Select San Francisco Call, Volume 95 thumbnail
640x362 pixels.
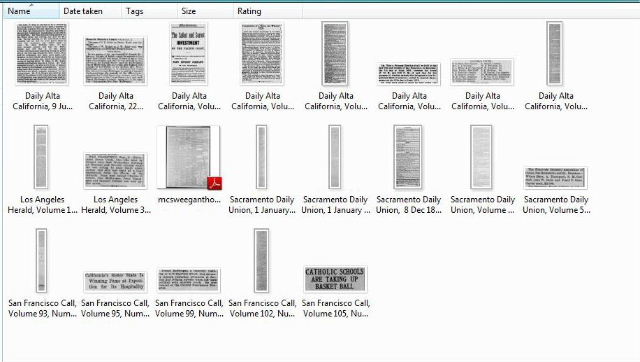(115, 282)
